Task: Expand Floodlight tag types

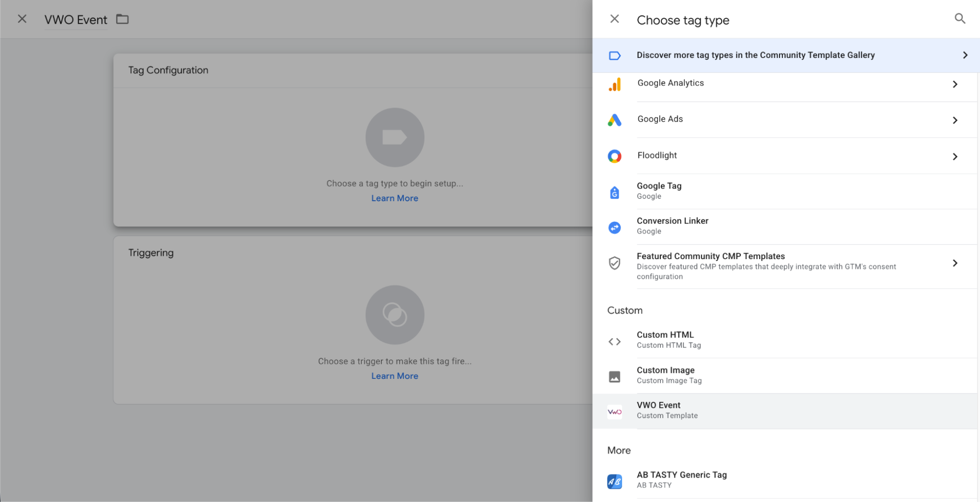Action: click(x=955, y=157)
